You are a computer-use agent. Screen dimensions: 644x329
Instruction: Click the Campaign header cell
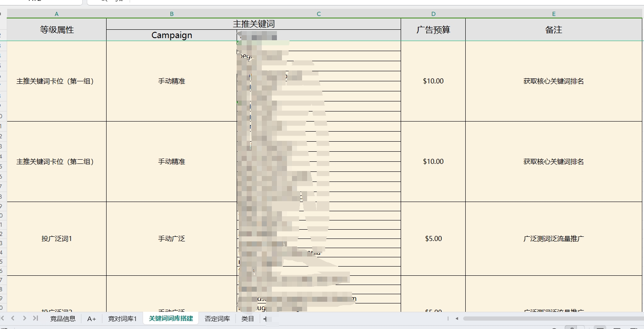(172, 35)
